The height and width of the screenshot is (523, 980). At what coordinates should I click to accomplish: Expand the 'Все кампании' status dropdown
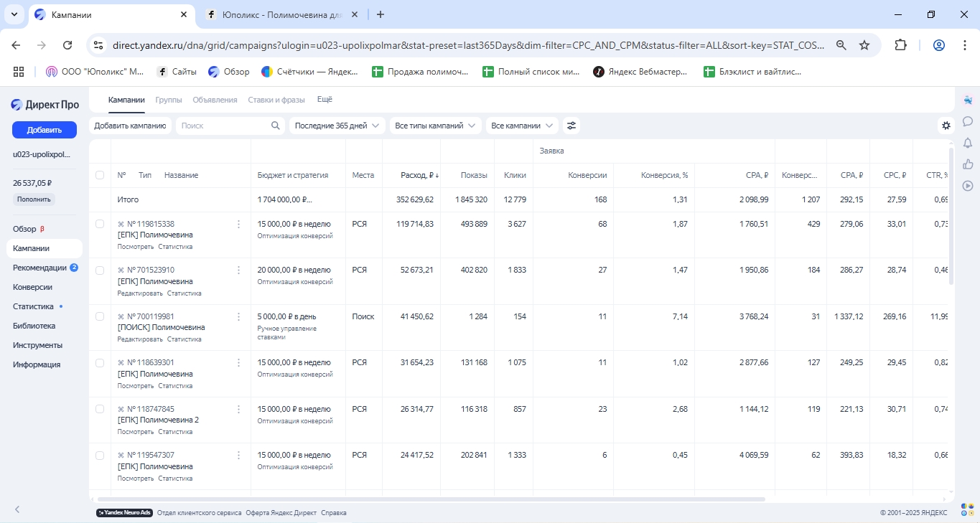pos(521,126)
